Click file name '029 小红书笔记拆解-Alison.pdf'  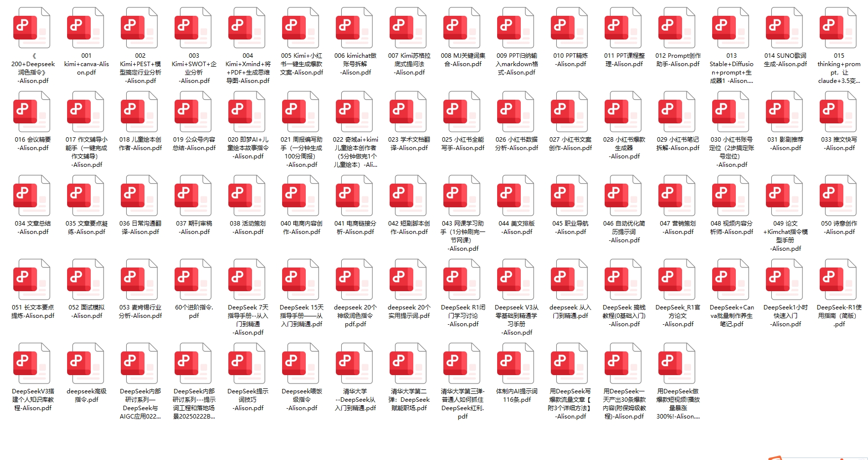[x=678, y=144]
